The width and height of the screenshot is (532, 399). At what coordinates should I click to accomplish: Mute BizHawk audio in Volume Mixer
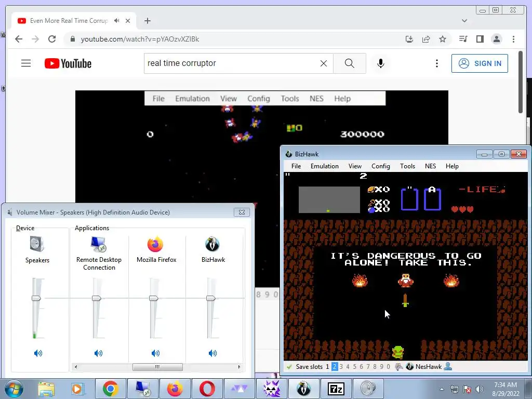pos(212,353)
